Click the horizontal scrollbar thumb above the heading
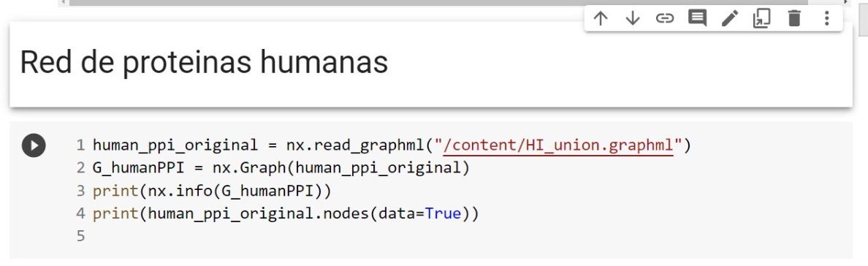 438,2
